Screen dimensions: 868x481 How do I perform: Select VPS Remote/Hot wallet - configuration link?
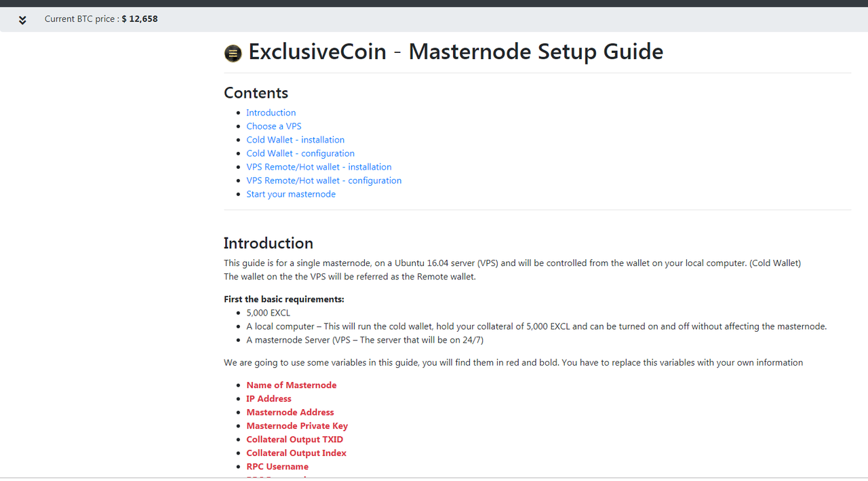324,180
